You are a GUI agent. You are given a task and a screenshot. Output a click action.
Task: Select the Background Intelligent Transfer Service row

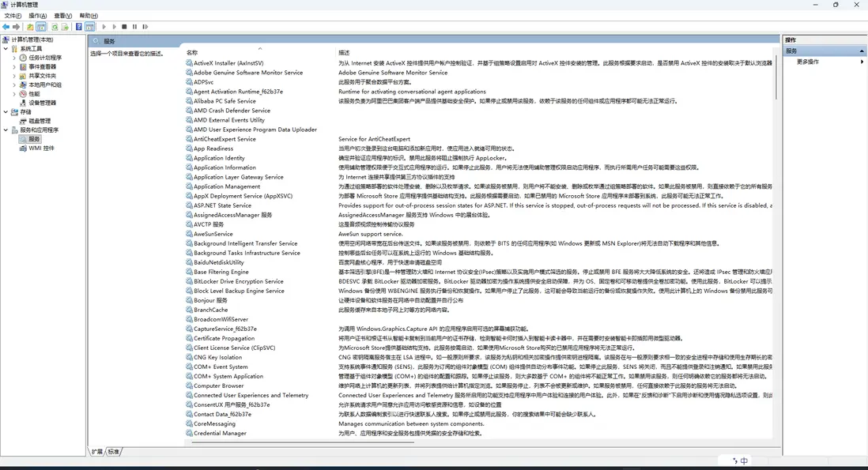479,243
